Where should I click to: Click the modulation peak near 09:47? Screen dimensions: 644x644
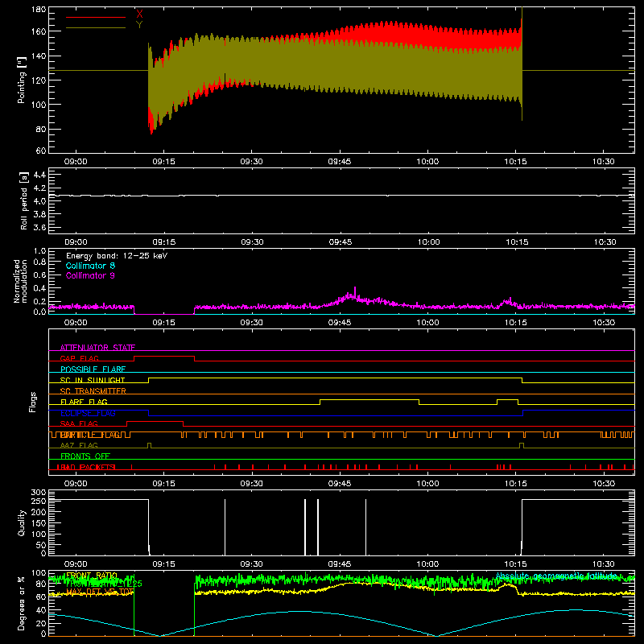(355, 292)
